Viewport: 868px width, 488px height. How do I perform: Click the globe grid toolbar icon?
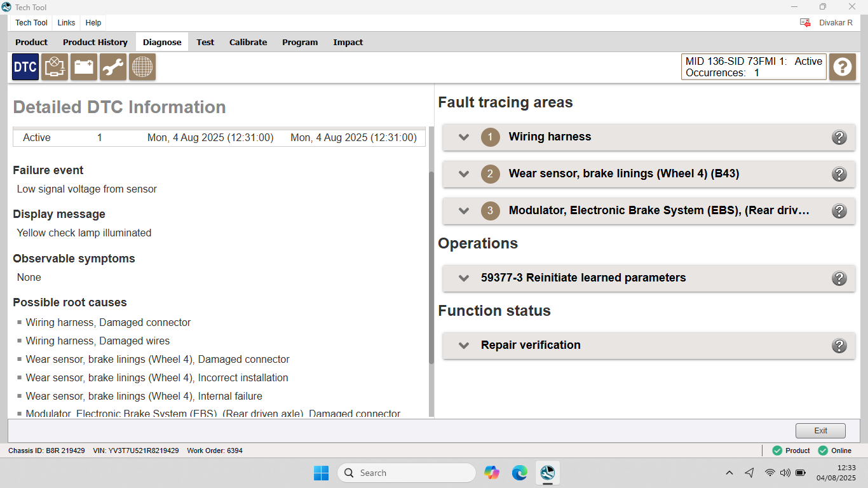(142, 67)
